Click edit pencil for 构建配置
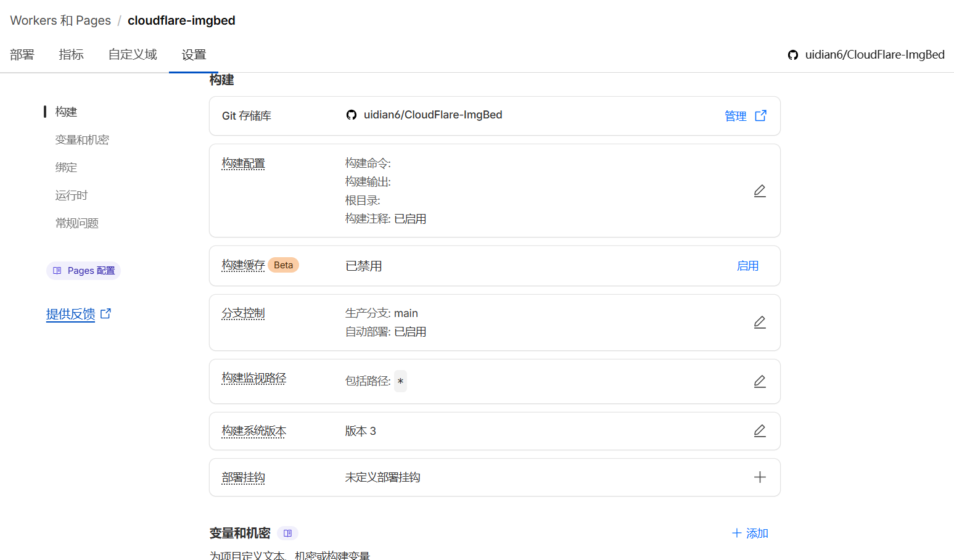 coord(760,191)
